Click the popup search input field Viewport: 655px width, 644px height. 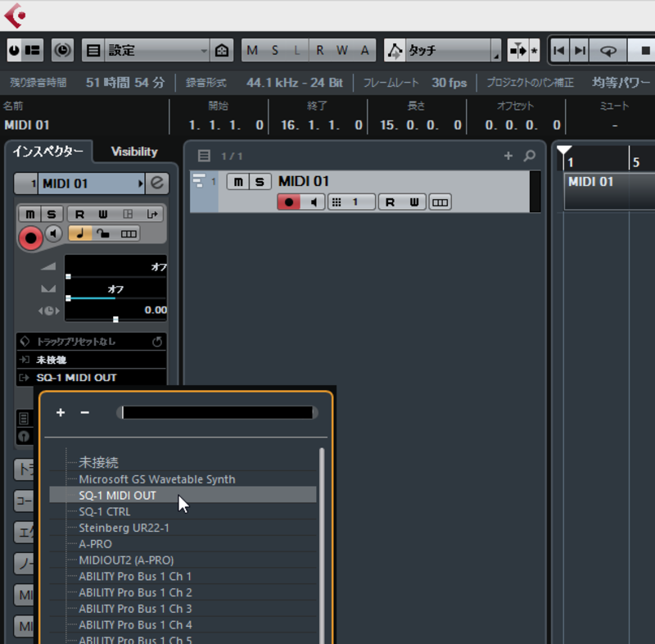pos(217,412)
